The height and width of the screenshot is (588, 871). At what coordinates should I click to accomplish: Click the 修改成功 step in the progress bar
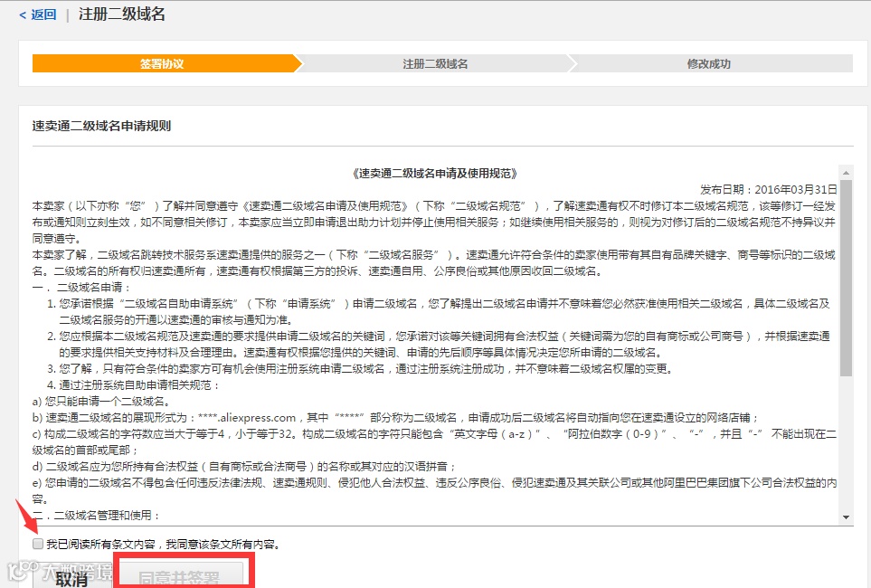click(709, 64)
